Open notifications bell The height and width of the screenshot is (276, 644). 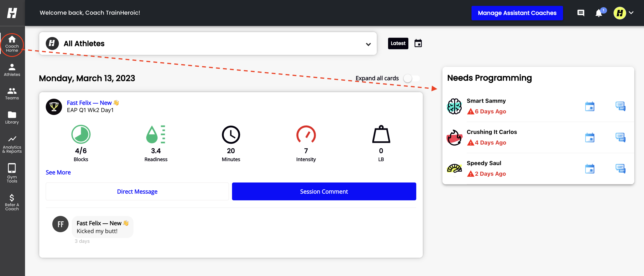(x=598, y=13)
